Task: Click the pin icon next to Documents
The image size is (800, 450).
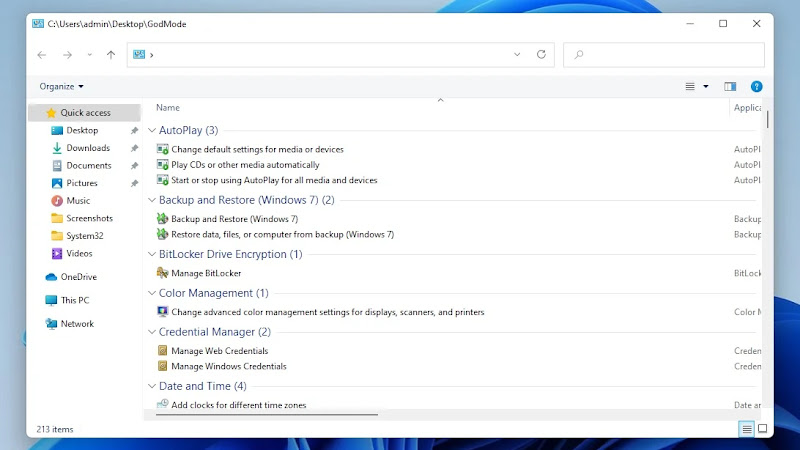Action: click(134, 166)
